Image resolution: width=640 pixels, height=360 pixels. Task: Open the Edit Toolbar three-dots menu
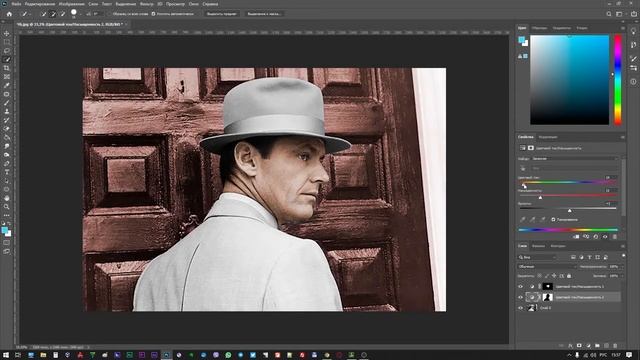[x=7, y=215]
